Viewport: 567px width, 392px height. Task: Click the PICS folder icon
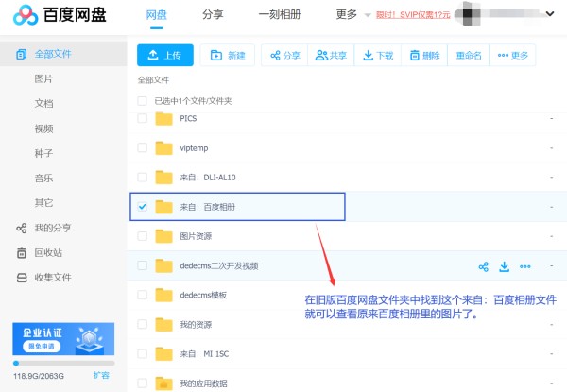click(x=163, y=118)
